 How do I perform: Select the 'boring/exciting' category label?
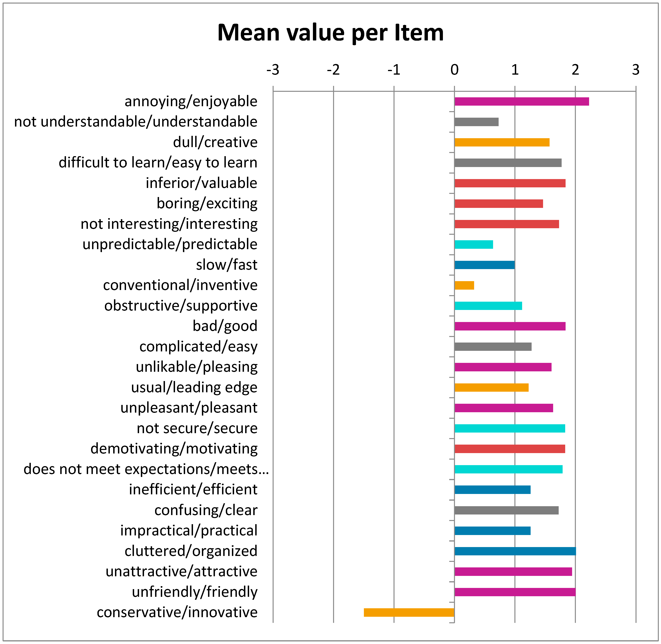pyautogui.click(x=207, y=204)
